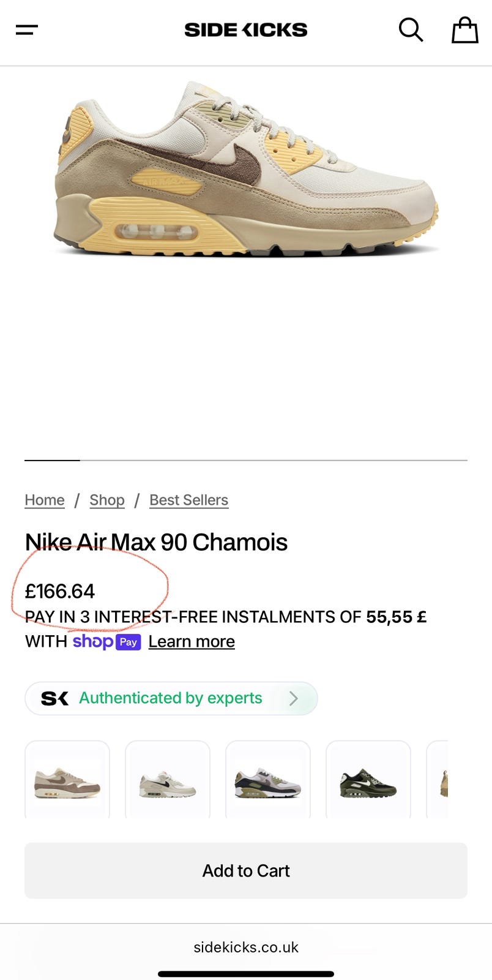Click the SK badge icon

(x=54, y=698)
